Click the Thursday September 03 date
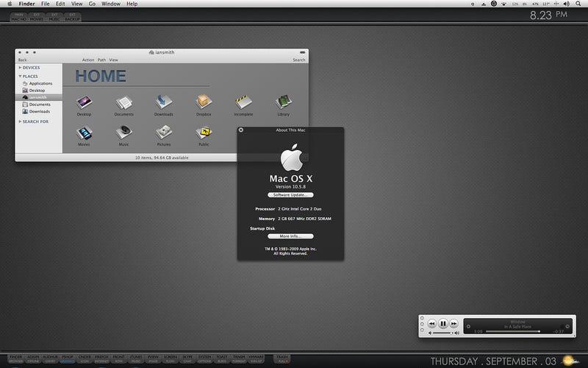Image resolution: width=588 pixels, height=368 pixels. (x=493, y=361)
